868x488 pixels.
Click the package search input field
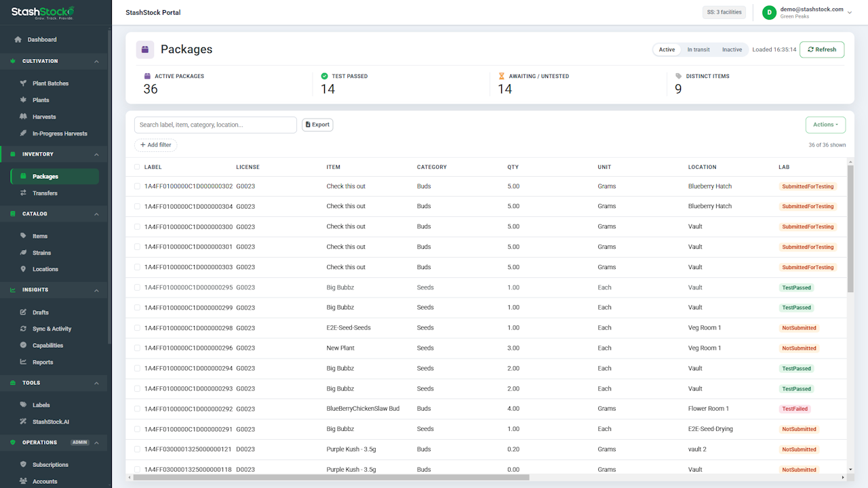click(216, 125)
